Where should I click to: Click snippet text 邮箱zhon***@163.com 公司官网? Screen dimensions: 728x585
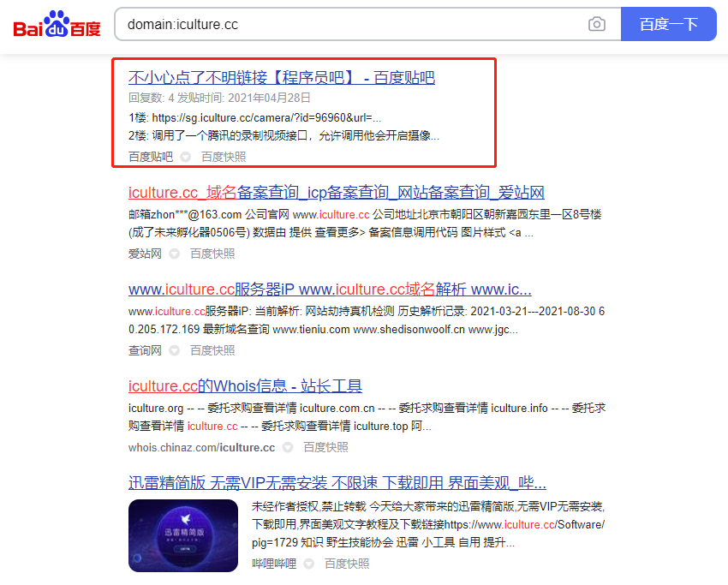coord(209,214)
